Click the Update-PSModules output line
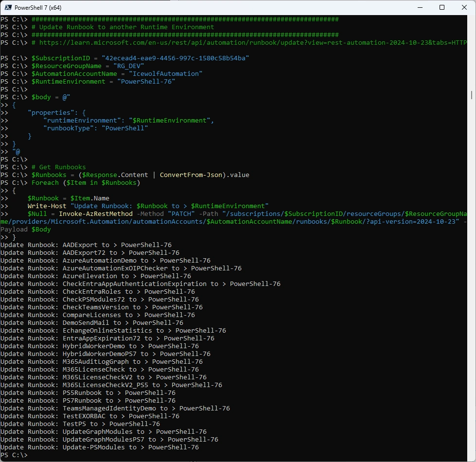Screen dimensions: 476x462 (x=100, y=447)
